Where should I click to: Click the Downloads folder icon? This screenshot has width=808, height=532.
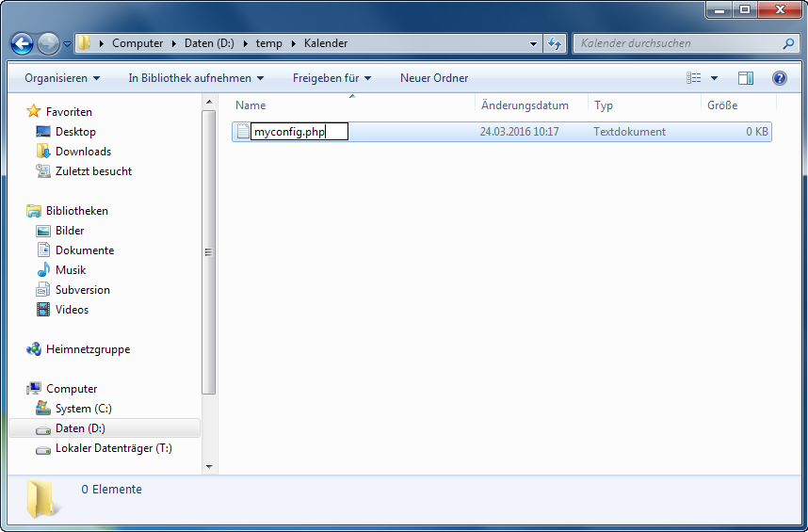pos(43,151)
